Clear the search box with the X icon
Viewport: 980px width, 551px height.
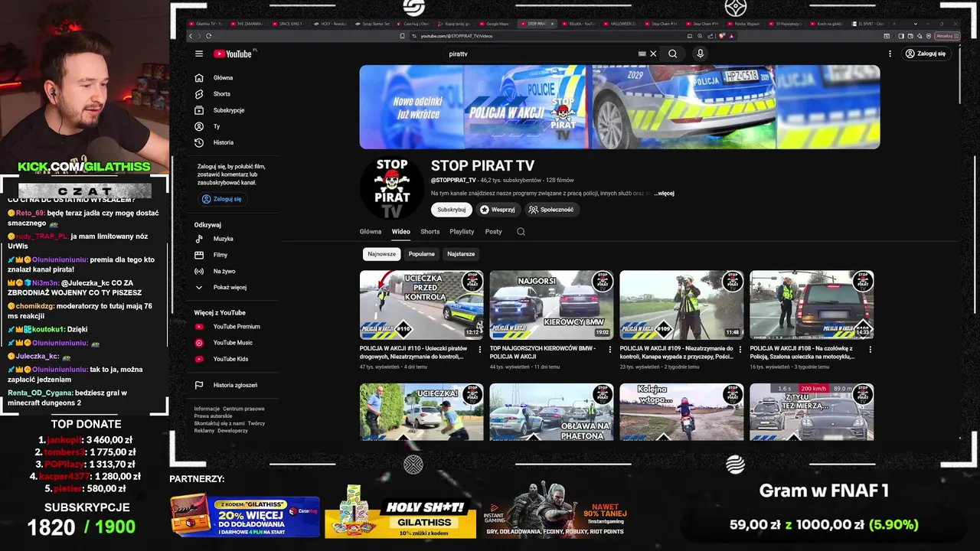click(653, 54)
